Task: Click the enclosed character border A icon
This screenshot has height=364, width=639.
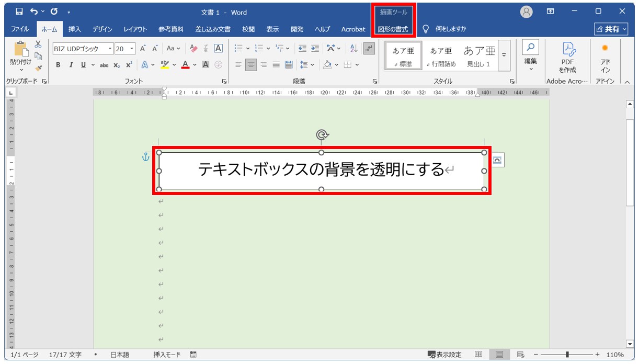Action: pyautogui.click(x=219, y=49)
